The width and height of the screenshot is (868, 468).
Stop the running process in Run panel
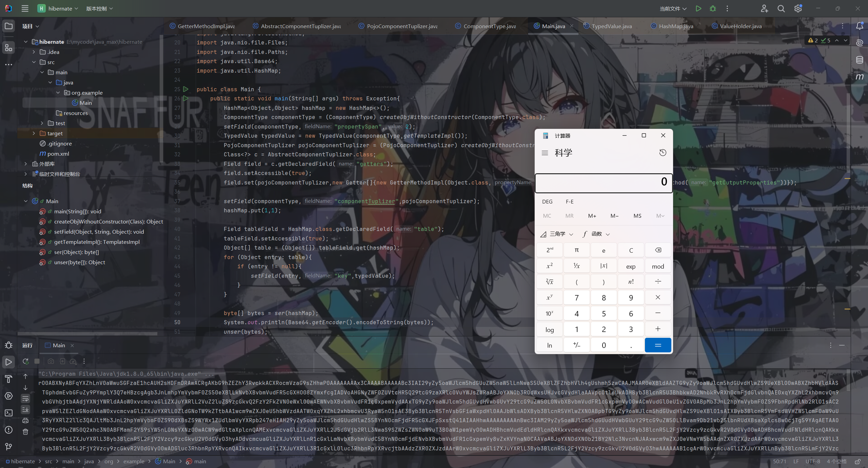tap(37, 362)
